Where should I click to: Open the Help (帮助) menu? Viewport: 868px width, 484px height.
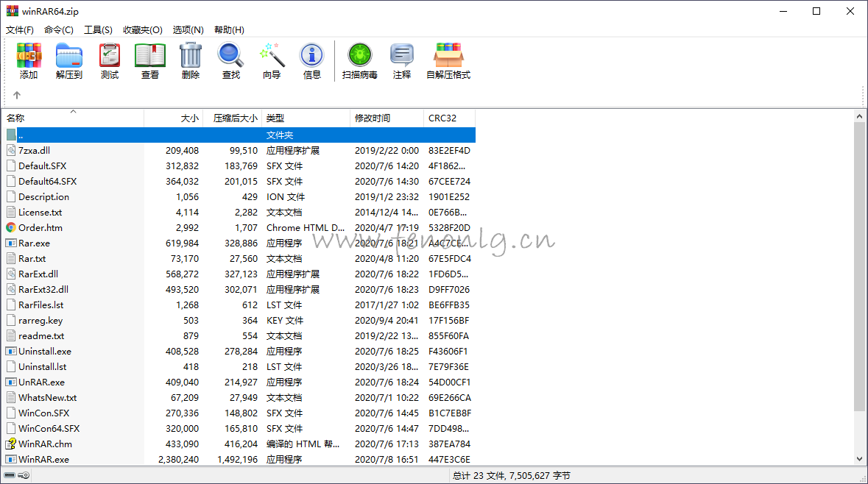[x=229, y=30]
